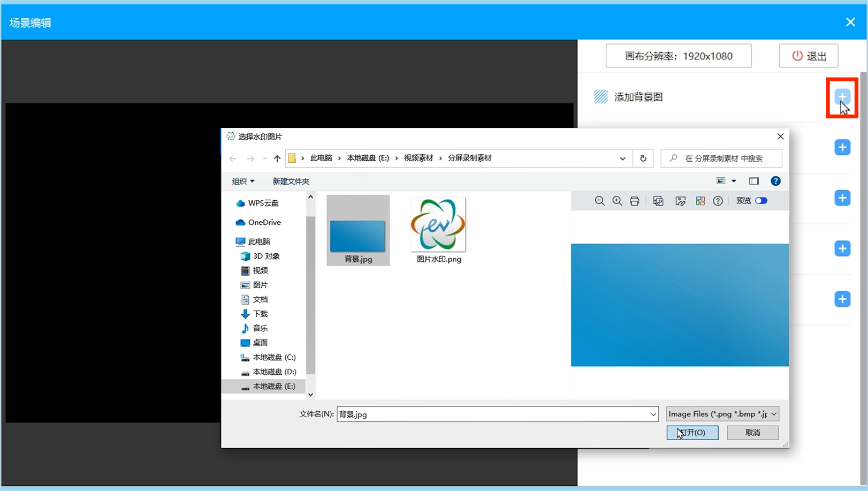Image resolution: width=868 pixels, height=491 pixels.
Task: Click the red-highlighted plus button beside 添加背景图
Action: pyautogui.click(x=842, y=96)
